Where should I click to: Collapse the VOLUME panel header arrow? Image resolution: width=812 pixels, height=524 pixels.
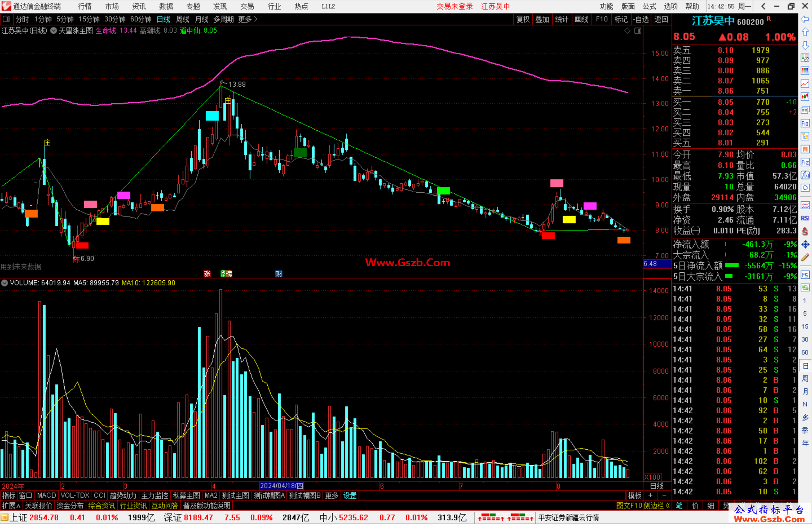[x=5, y=283]
